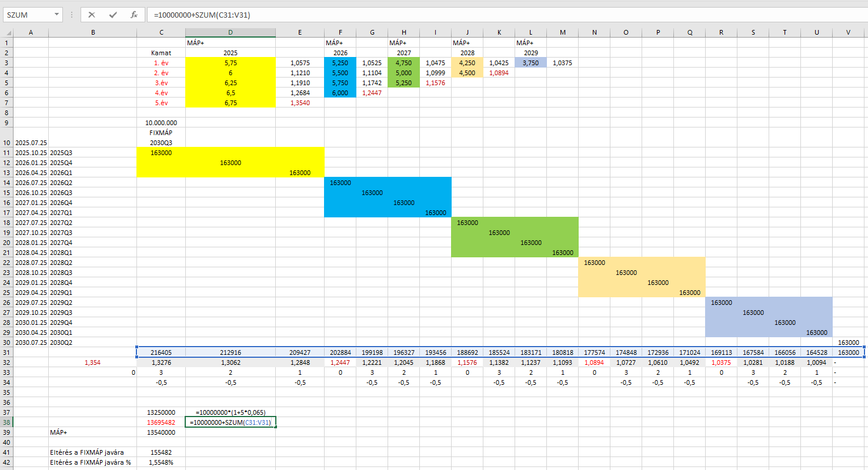Click the red value 13695482
Image resolution: width=868 pixels, height=470 pixels.
[x=161, y=422]
